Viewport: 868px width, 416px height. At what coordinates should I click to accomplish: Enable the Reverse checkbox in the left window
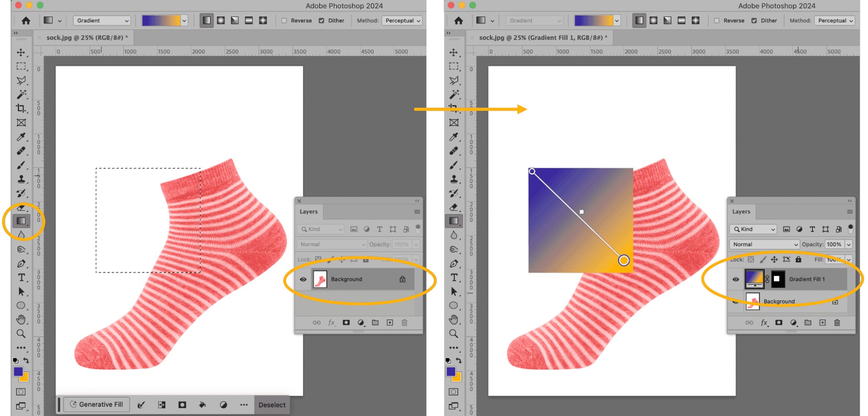click(284, 20)
